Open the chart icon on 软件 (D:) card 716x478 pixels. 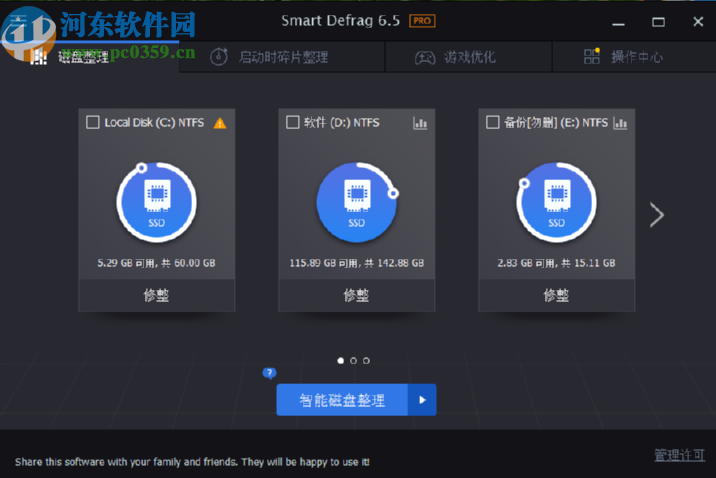pos(420,123)
